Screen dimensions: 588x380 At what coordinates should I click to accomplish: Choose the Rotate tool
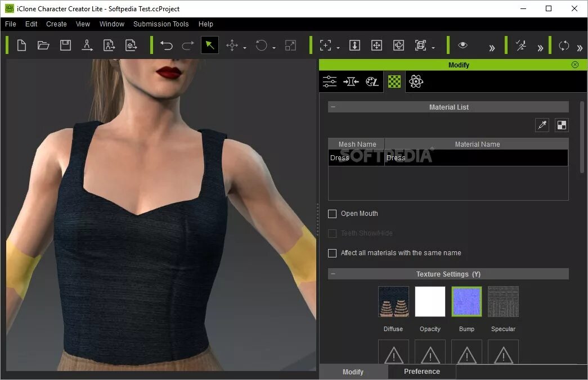point(262,46)
